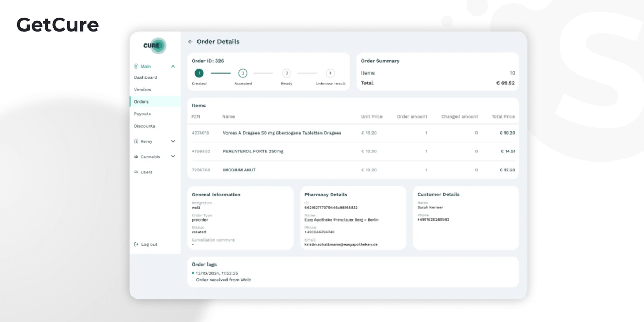The width and height of the screenshot is (644, 322).
Task: Click the CURE logo in sidebar
Action: tap(155, 46)
